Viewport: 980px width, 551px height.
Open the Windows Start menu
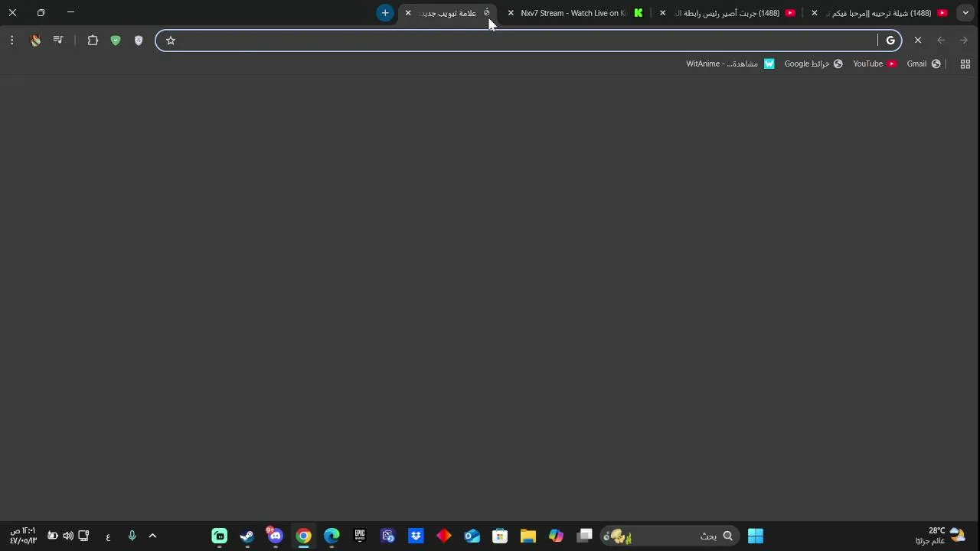click(756, 536)
